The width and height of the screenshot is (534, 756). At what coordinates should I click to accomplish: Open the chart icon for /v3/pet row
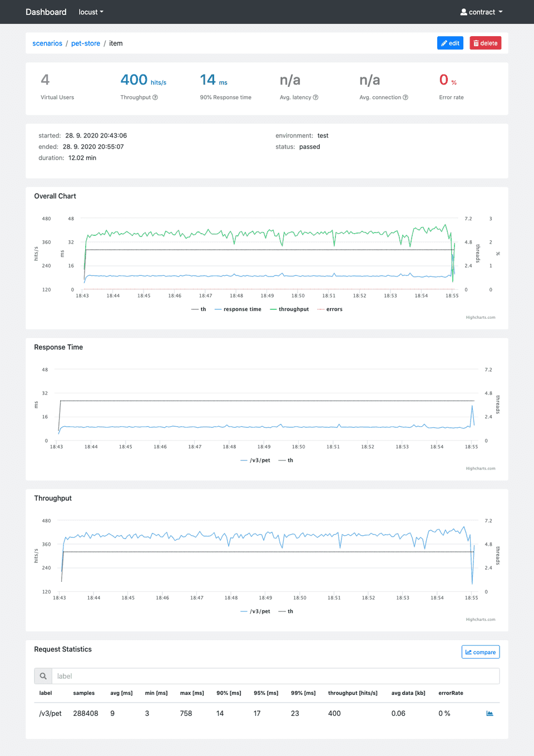(x=489, y=713)
